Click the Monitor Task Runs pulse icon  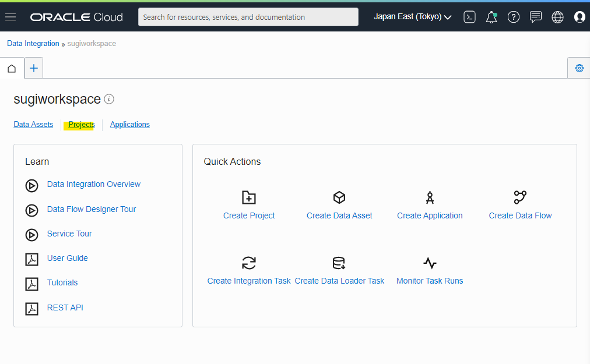point(430,263)
